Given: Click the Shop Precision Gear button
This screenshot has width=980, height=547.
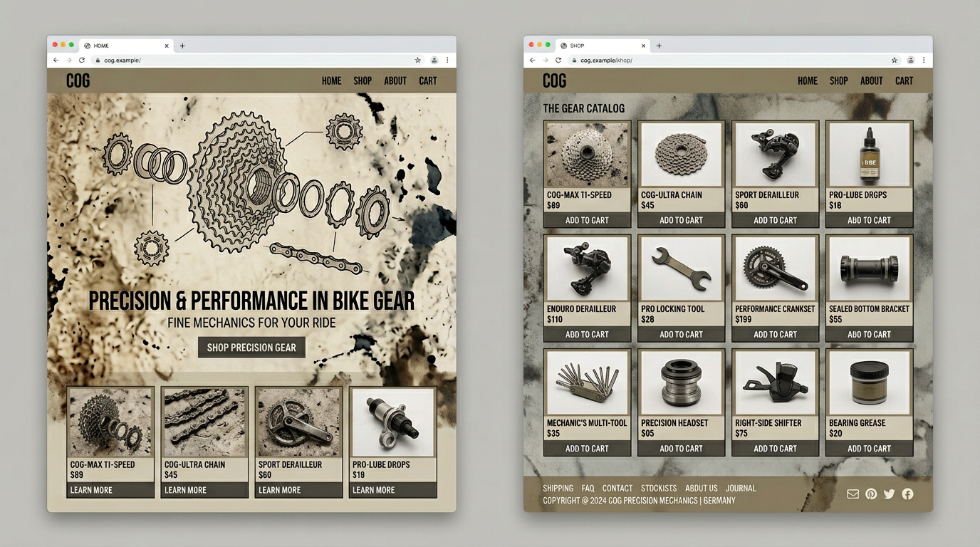Looking at the screenshot, I should [x=251, y=348].
